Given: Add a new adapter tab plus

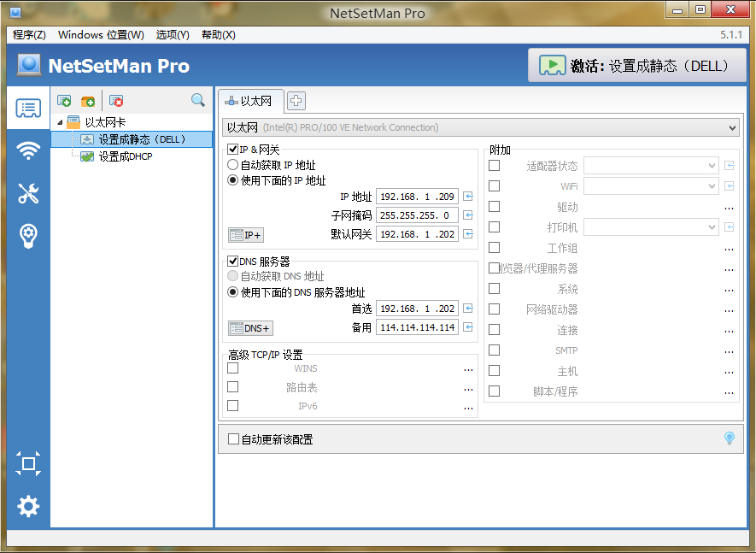Looking at the screenshot, I should (x=296, y=101).
